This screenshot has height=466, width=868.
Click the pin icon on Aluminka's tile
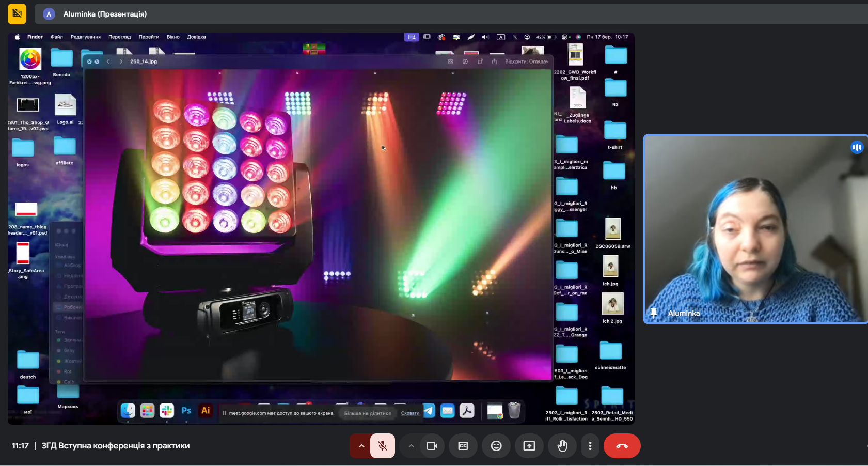click(x=654, y=313)
